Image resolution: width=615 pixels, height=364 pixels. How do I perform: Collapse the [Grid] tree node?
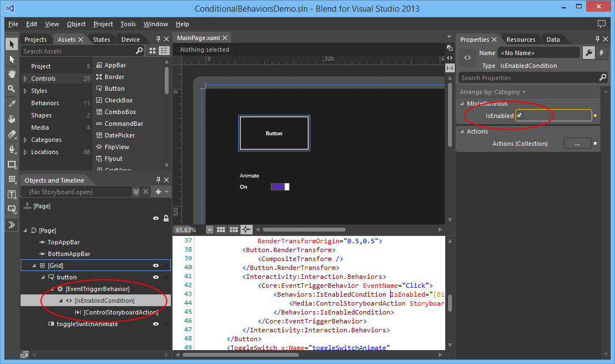tap(34, 265)
